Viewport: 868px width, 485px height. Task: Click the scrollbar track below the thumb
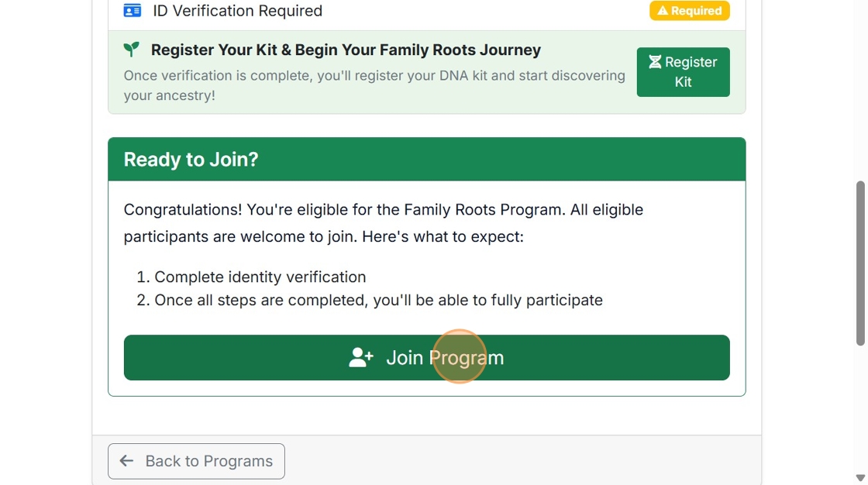(x=860, y=411)
